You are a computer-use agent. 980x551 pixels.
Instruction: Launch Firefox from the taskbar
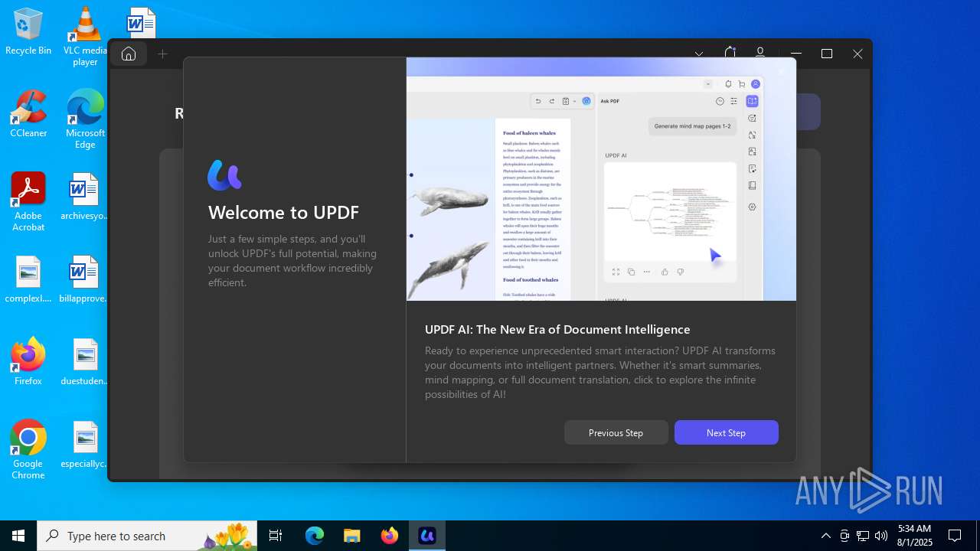tap(389, 536)
